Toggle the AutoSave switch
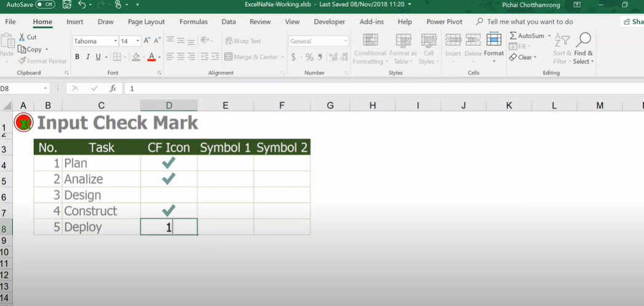This screenshot has height=306, width=644. click(45, 4)
